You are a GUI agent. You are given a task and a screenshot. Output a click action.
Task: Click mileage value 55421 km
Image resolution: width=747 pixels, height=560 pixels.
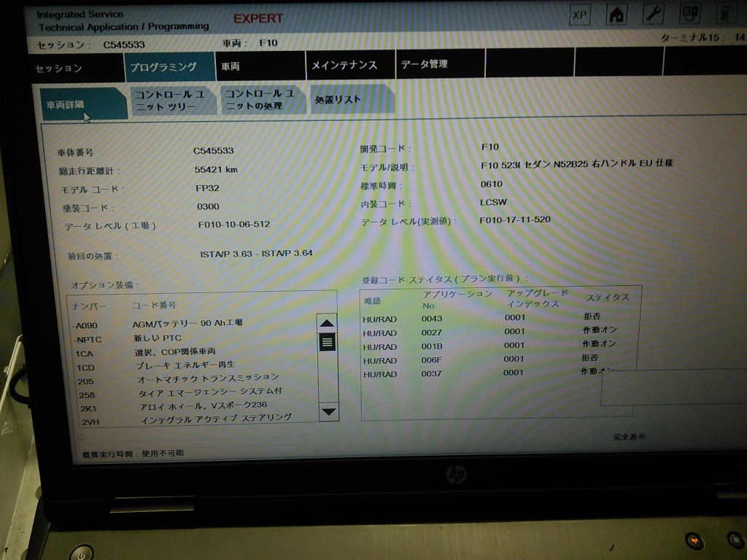pos(216,169)
